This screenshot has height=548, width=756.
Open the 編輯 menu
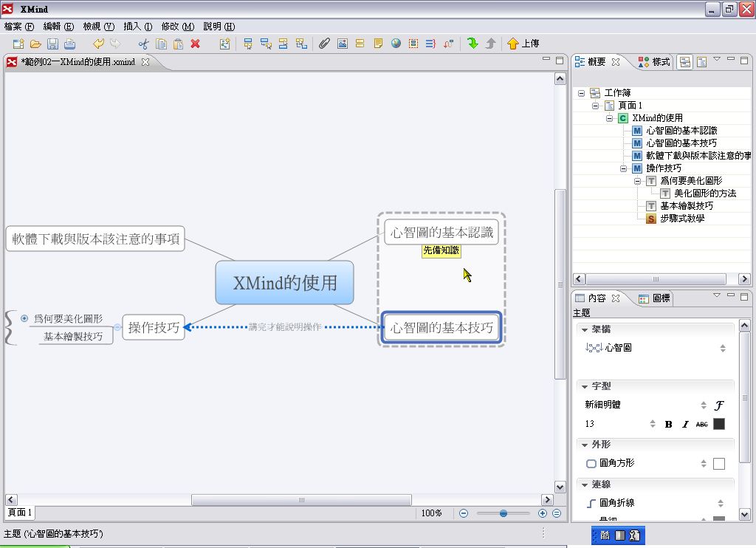pyautogui.click(x=59, y=27)
